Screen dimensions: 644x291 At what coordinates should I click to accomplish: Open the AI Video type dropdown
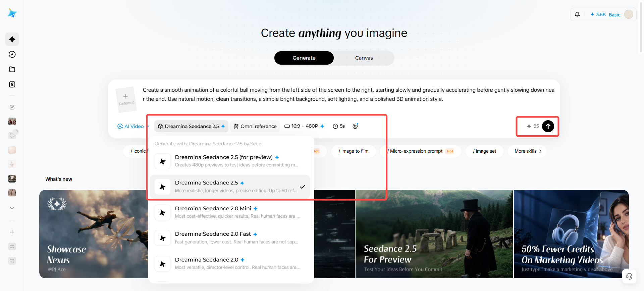133,126
